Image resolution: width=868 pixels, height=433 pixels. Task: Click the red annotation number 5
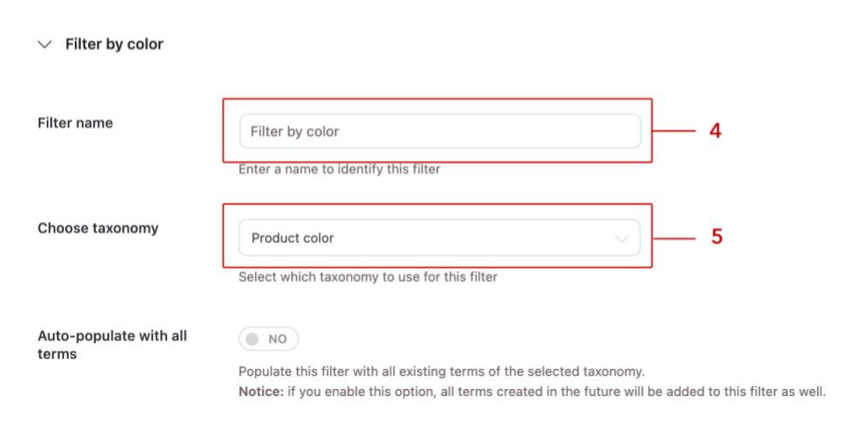point(717,237)
